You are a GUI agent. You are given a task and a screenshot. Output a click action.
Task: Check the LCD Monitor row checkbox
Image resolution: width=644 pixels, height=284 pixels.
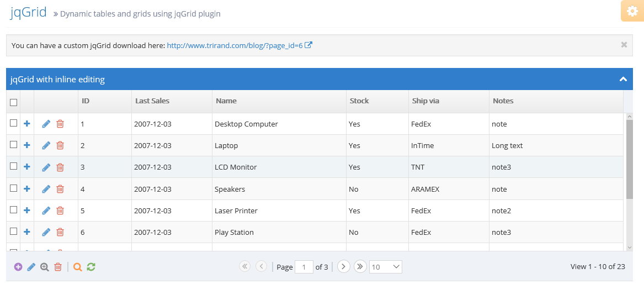point(14,166)
